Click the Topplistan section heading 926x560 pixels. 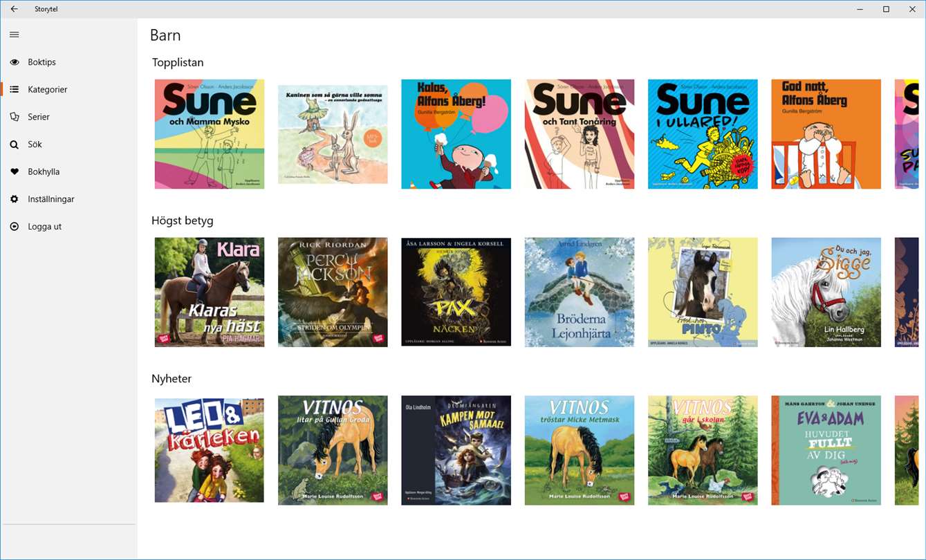pyautogui.click(x=178, y=62)
